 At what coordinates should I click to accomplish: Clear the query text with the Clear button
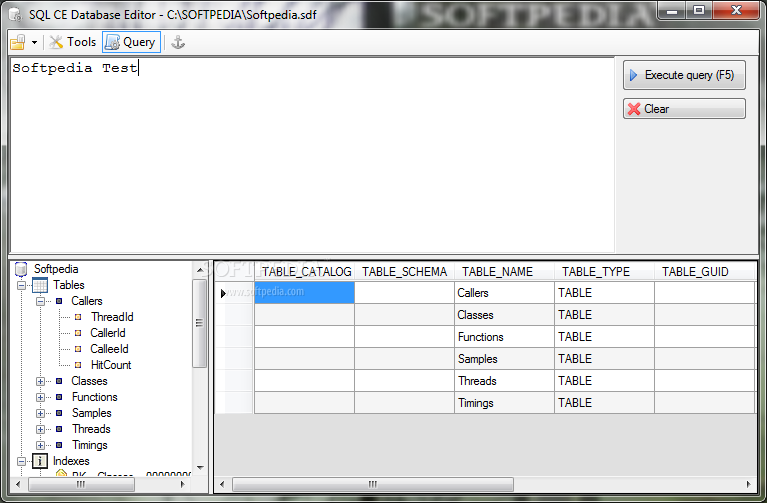pyautogui.click(x=684, y=109)
